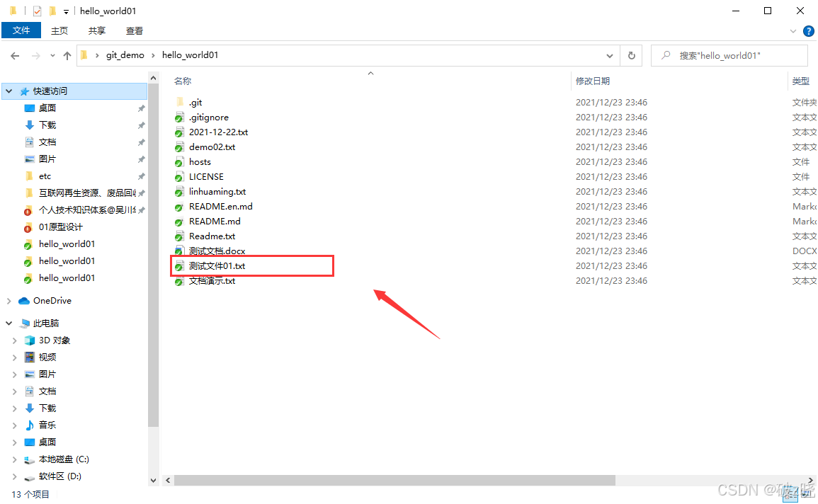Open recent locations dropdown arrow
This screenshot has height=504, width=818.
tap(52, 55)
